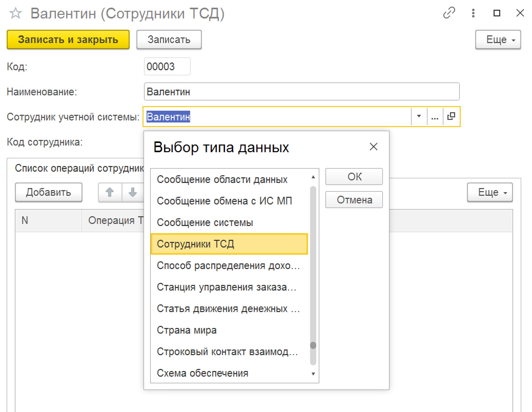Maximize the Валентин form window
Screen dimensions: 532x412
497,13
